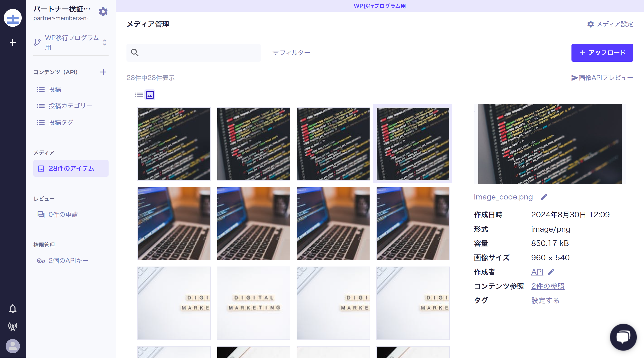Switch to list view layout
644x358 pixels.
139,95
